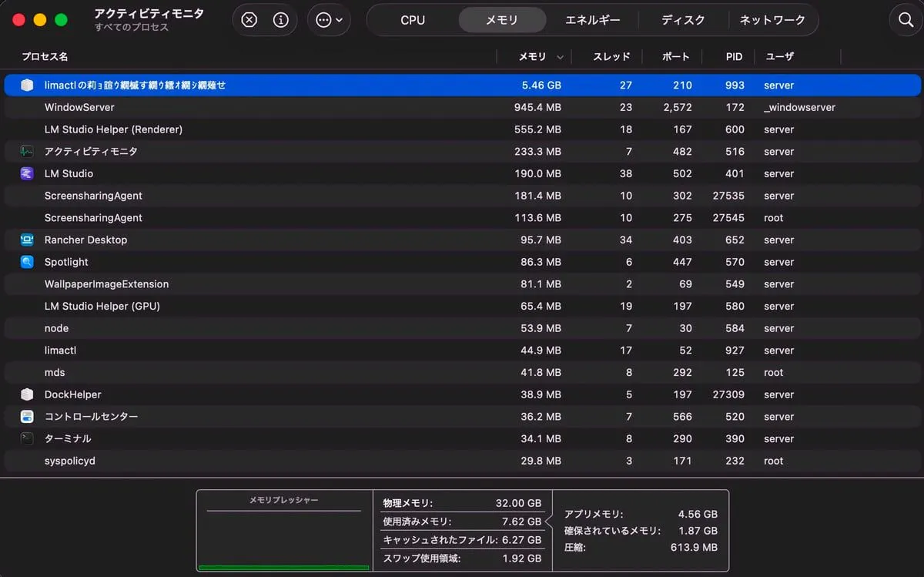Click the コントロールセンター process icon
The image size is (924, 577).
tap(27, 417)
